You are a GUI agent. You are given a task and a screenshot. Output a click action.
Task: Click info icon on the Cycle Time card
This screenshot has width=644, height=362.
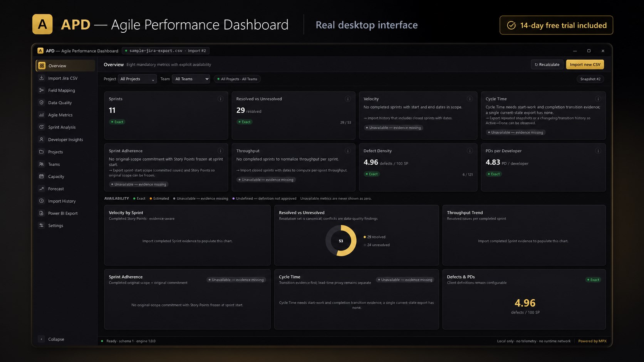tap(598, 99)
